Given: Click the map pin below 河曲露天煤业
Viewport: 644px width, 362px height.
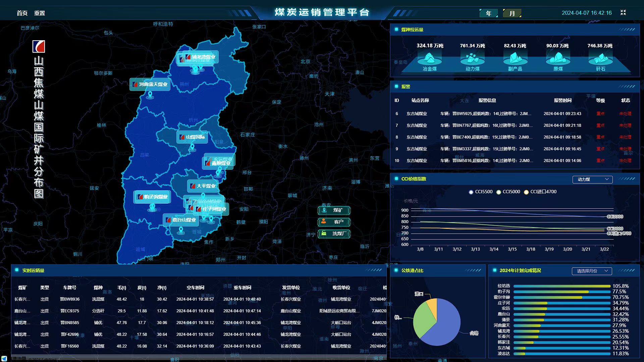Looking at the screenshot, I should (150, 95).
